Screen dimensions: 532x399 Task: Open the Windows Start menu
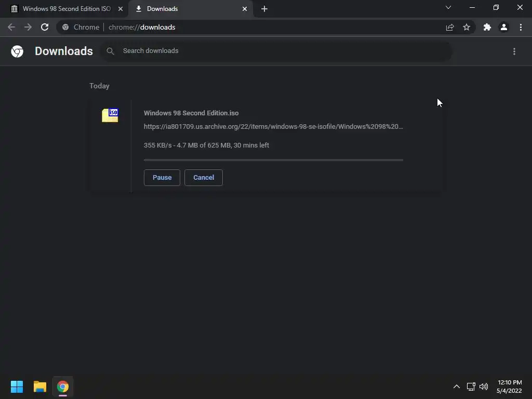pos(17,387)
